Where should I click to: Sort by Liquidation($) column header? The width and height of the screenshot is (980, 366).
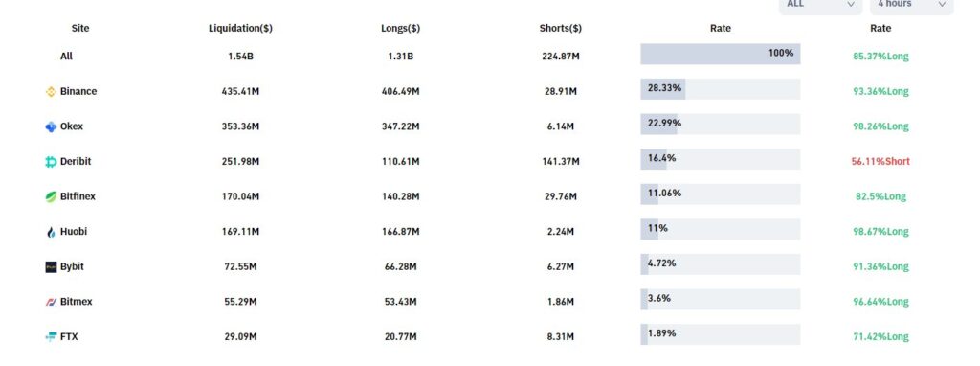(x=240, y=28)
